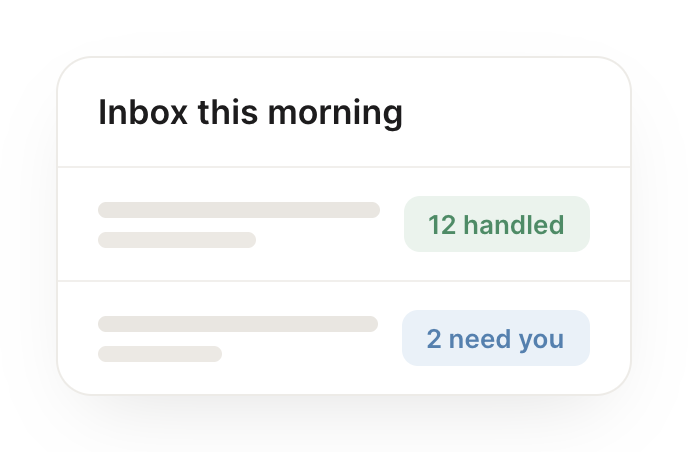This screenshot has height=452, width=688.
Task: Select the long placeholder bar beside "12 handled"
Action: pyautogui.click(x=239, y=210)
